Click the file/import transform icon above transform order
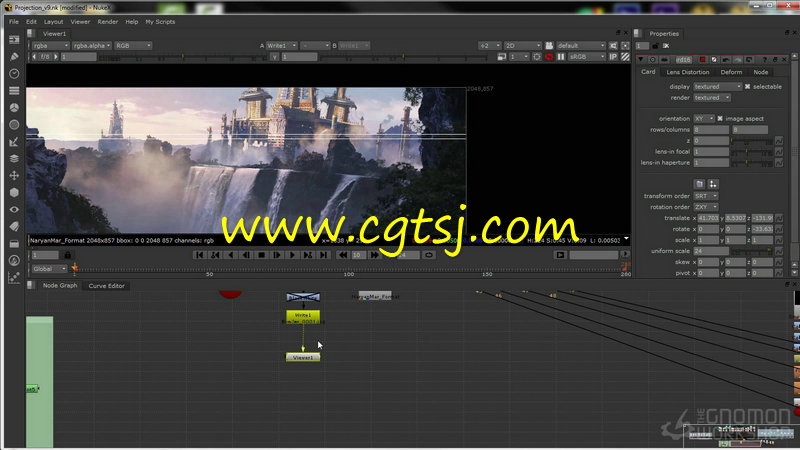Screen dimensions: 800x450 pyautogui.click(x=699, y=184)
